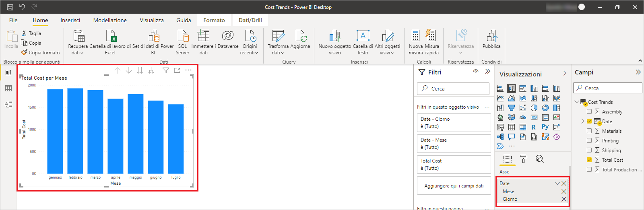Screen dimensions: 644x210
Task: Expand all down one hierarchy level
Action: pyautogui.click(x=151, y=70)
